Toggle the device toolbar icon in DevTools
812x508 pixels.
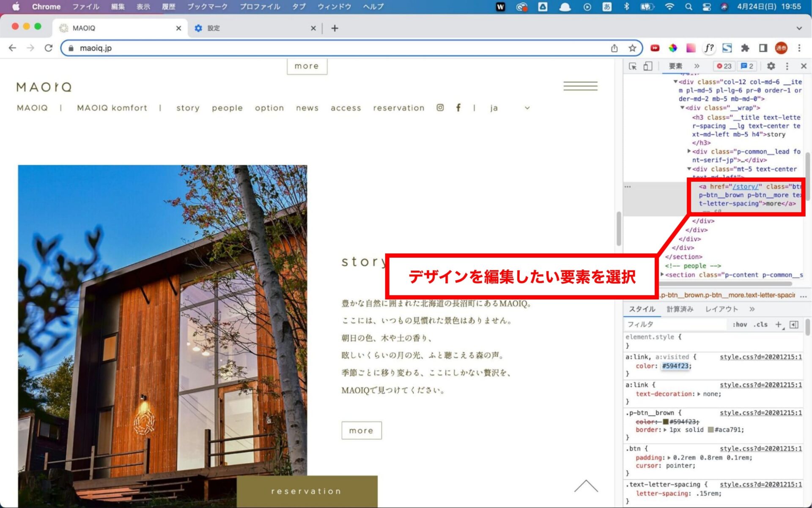647,66
